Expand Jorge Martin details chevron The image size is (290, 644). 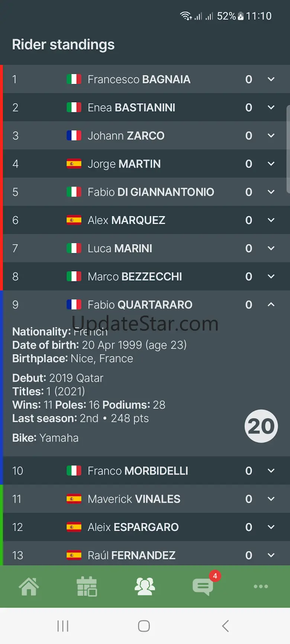[271, 164]
